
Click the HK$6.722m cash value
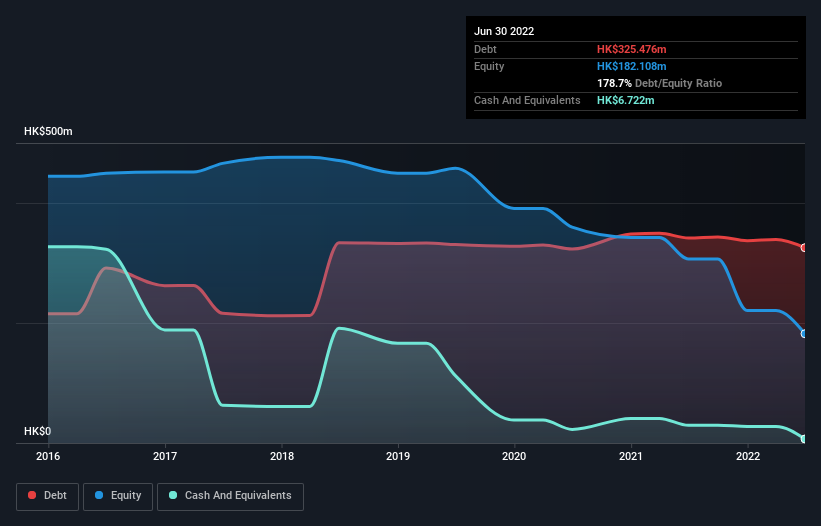pyautogui.click(x=626, y=100)
